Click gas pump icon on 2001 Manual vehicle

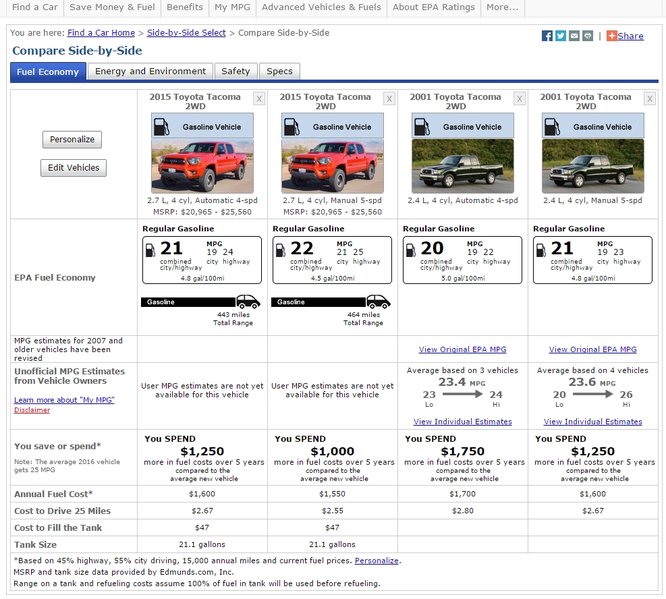(552, 127)
